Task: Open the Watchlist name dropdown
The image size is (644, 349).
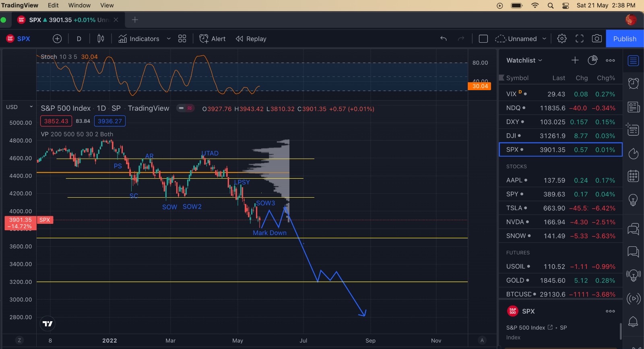Action: point(524,60)
